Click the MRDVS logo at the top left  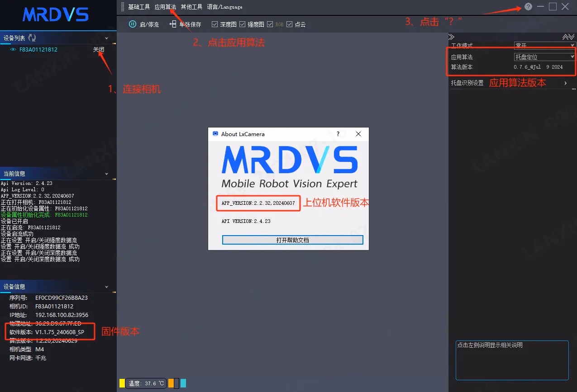(x=55, y=15)
